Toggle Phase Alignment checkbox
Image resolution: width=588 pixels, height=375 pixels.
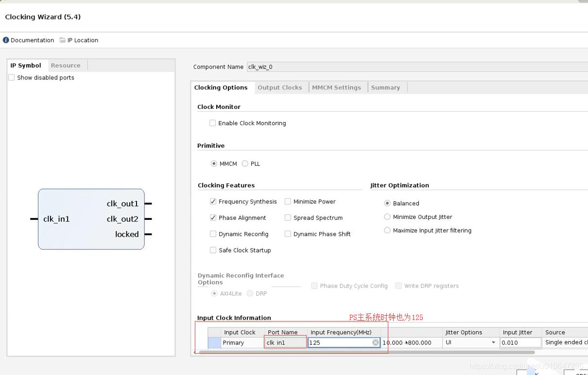(x=213, y=217)
